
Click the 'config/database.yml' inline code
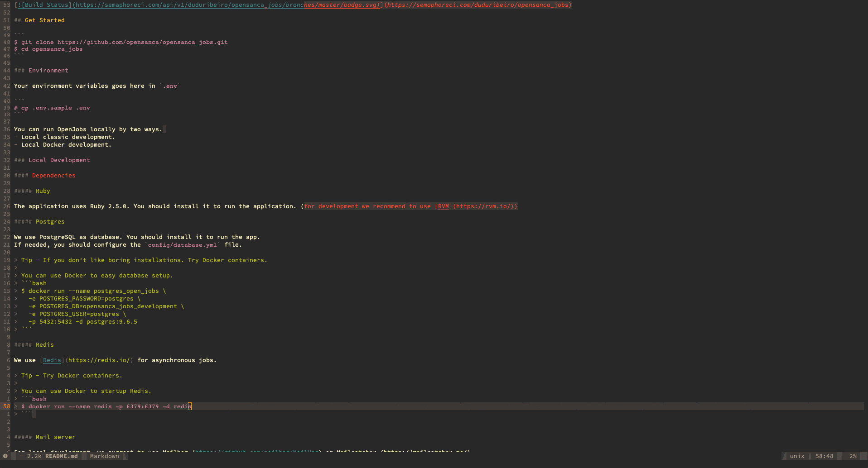[183, 245]
